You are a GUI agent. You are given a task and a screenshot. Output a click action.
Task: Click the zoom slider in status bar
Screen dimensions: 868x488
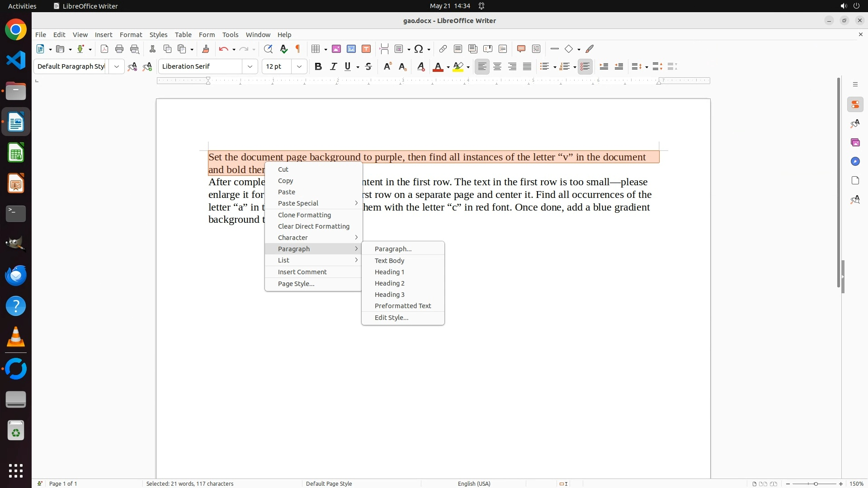[x=816, y=484]
